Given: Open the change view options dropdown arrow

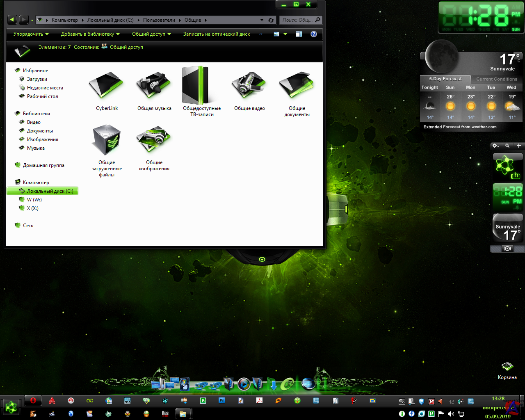Looking at the screenshot, I should pyautogui.click(x=285, y=34).
